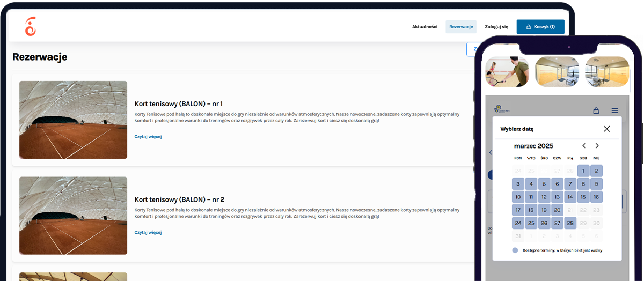The width and height of the screenshot is (644, 281).
Task: Click the lock icon in Koszyk button
Action: (x=529, y=27)
